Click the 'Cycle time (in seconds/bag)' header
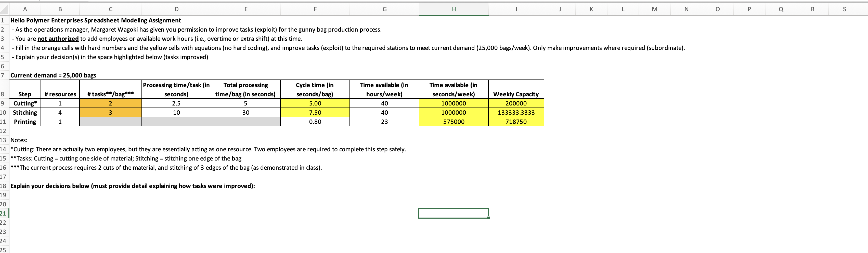This screenshot has width=868, height=253. click(315, 90)
